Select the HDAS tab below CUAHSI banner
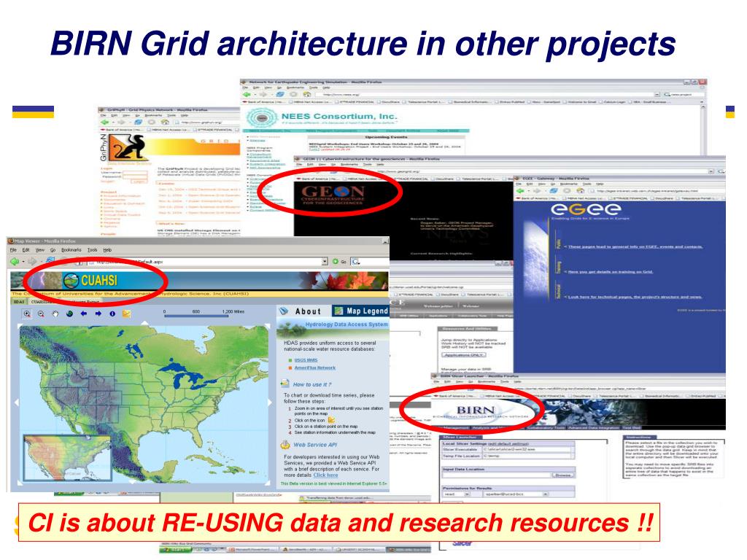Image resolution: width=747 pixels, height=560 pixels. (x=18, y=302)
